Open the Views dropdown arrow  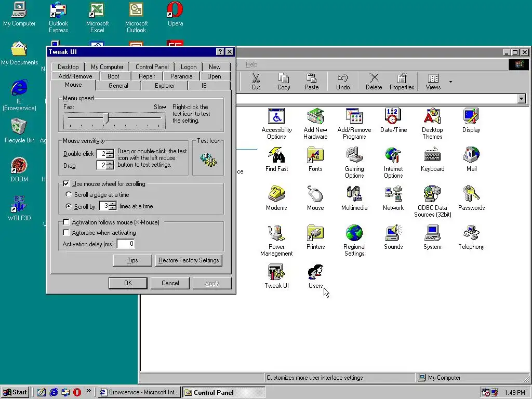pos(450,82)
